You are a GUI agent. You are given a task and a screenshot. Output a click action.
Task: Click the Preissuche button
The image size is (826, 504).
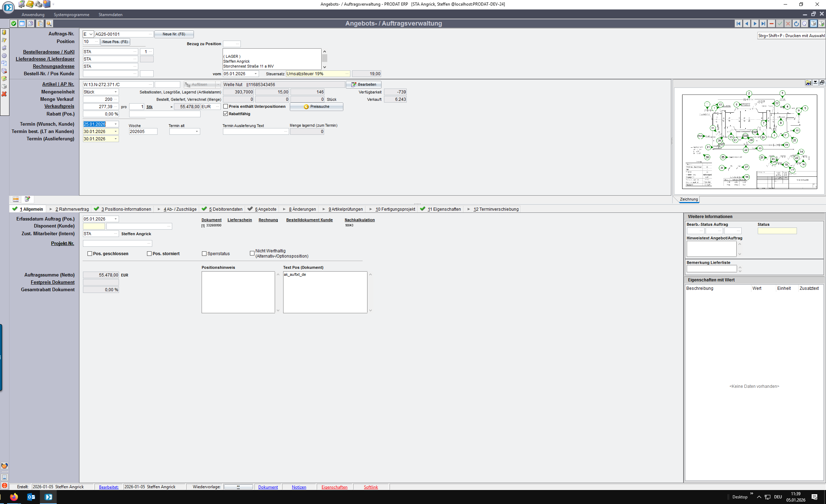pos(316,107)
